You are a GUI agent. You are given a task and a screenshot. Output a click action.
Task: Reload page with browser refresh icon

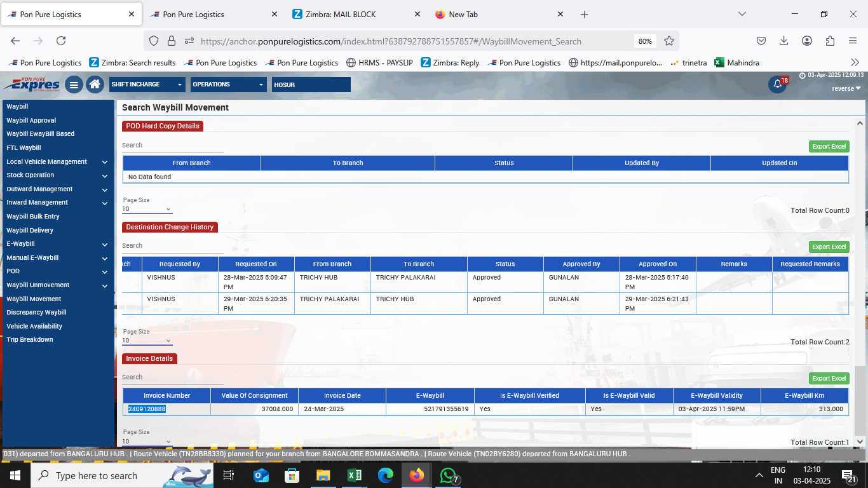click(61, 41)
